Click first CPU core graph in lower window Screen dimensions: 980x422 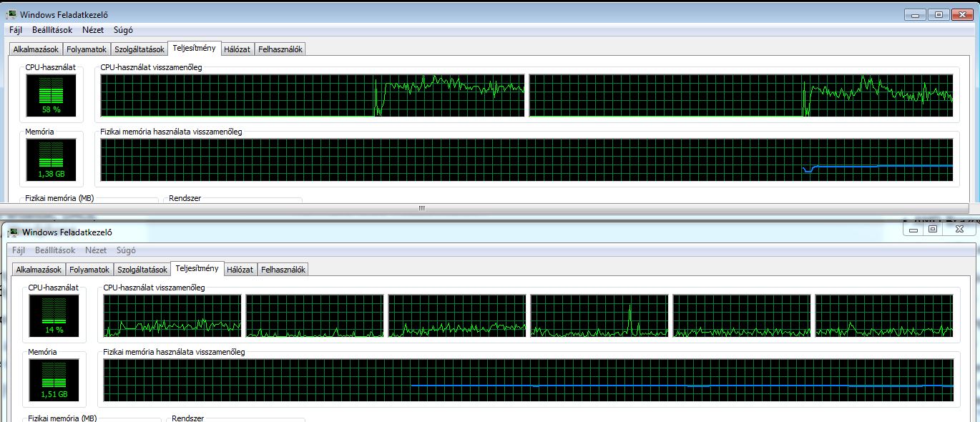[172, 315]
